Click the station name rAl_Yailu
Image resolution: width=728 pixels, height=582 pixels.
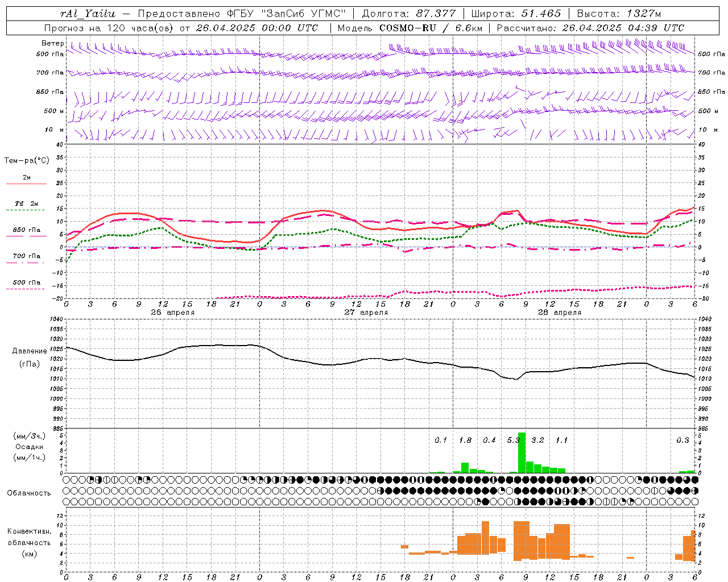point(88,14)
